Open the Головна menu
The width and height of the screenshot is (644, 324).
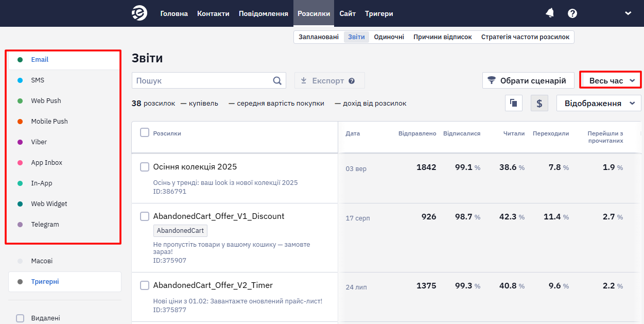[174, 13]
